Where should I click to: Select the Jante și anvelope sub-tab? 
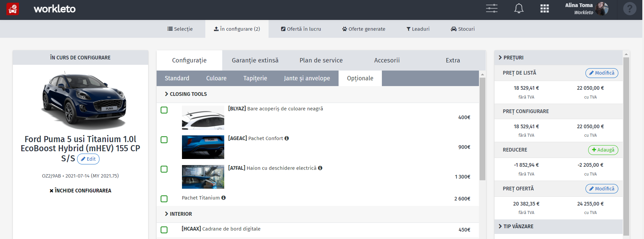coord(307,78)
